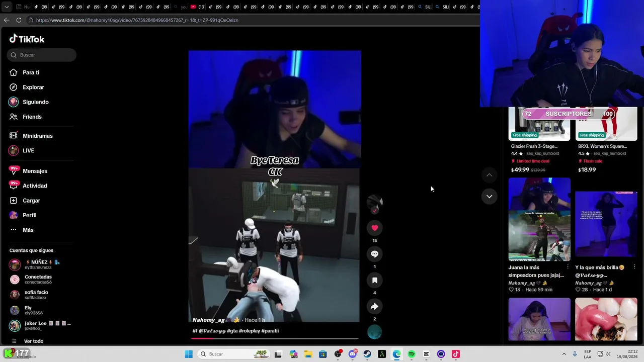Open options menu for Juana la más video

pyautogui.click(x=568, y=267)
